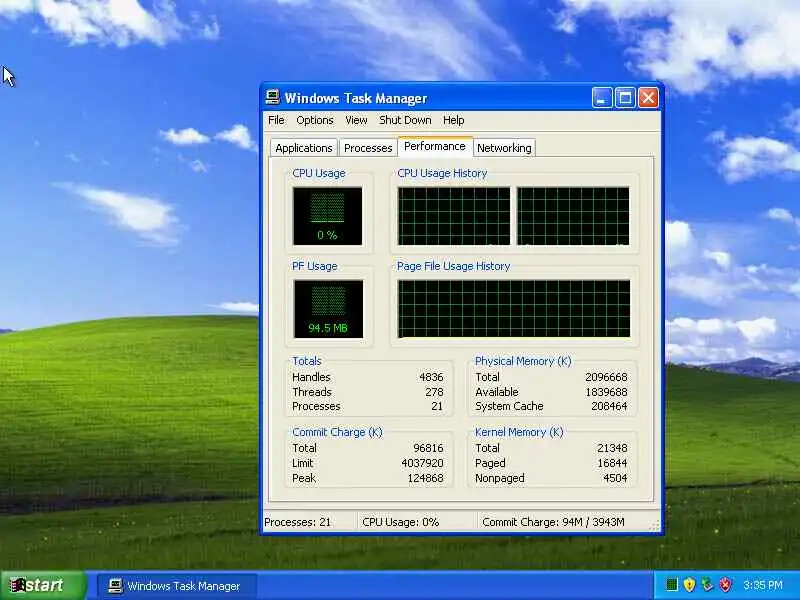Open the Start menu

click(42, 585)
